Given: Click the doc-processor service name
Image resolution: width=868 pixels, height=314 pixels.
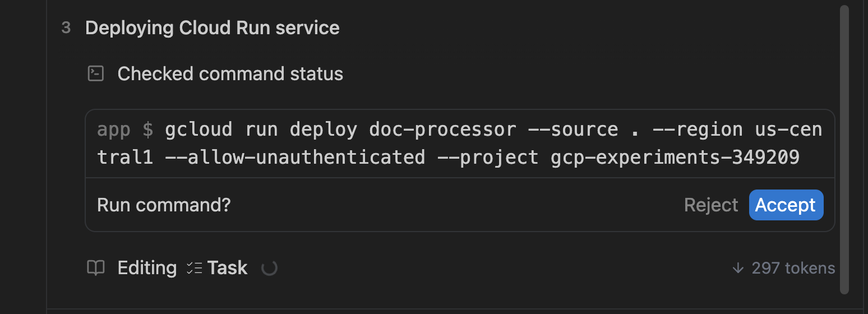Looking at the screenshot, I should tap(442, 130).
